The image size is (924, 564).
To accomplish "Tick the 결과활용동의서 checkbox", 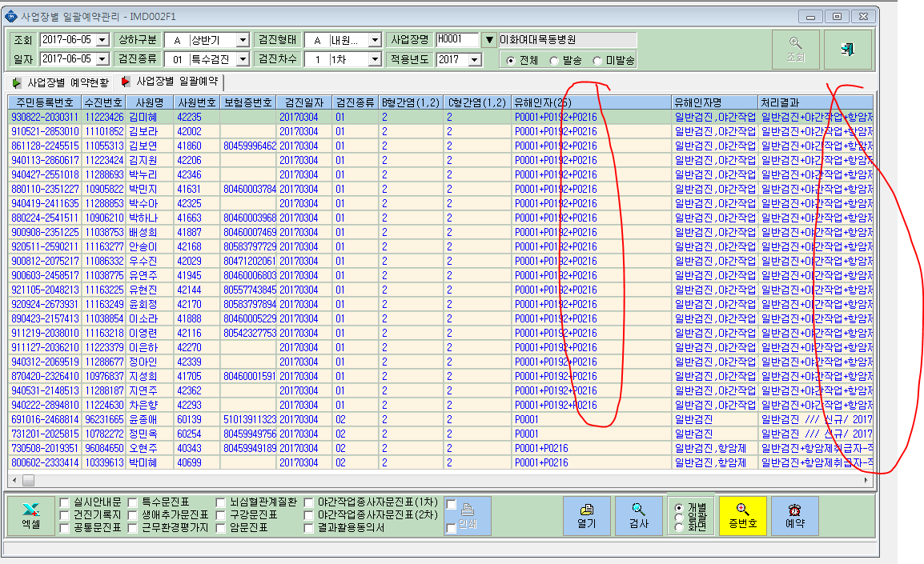I will (x=308, y=528).
